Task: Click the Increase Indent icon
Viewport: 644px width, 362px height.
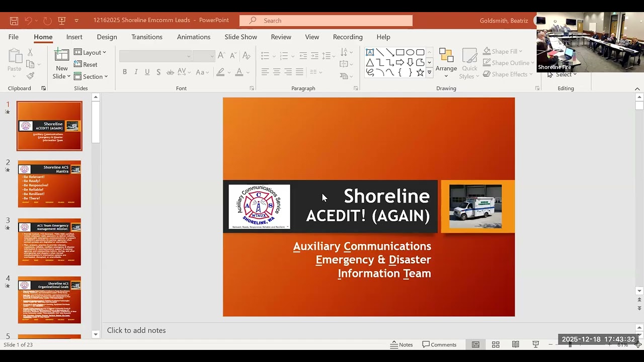Action: coord(314,56)
